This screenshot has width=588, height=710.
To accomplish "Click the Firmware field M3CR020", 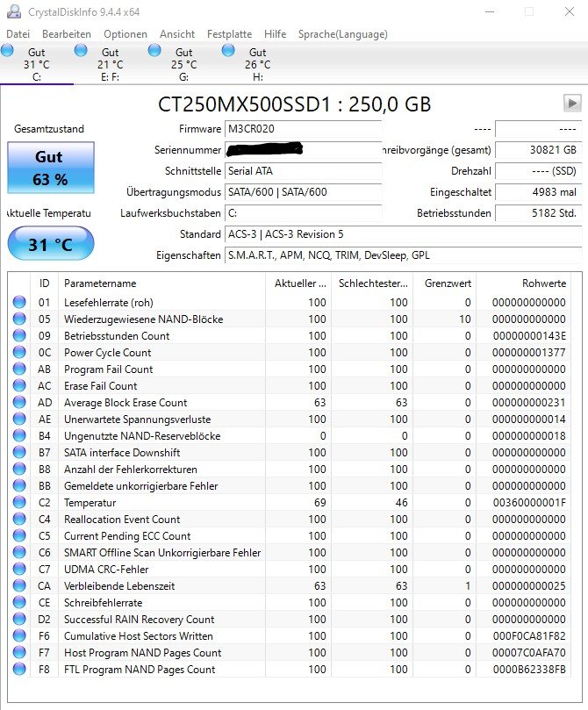I will [304, 129].
